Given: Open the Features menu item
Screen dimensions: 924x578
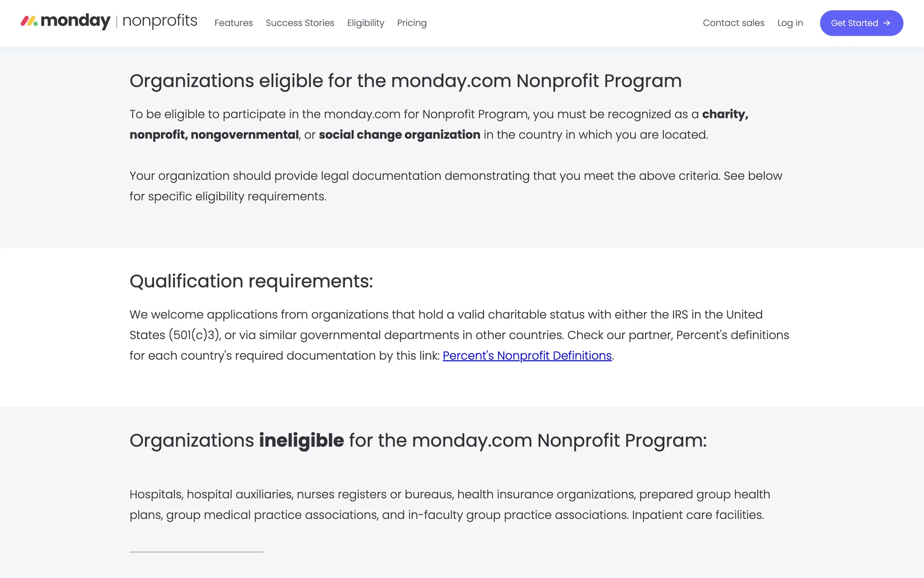Looking at the screenshot, I should (x=233, y=23).
